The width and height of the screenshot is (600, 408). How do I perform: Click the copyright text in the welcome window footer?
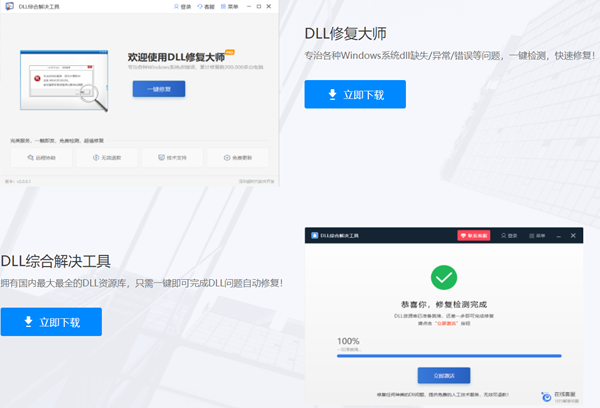pos(256,181)
